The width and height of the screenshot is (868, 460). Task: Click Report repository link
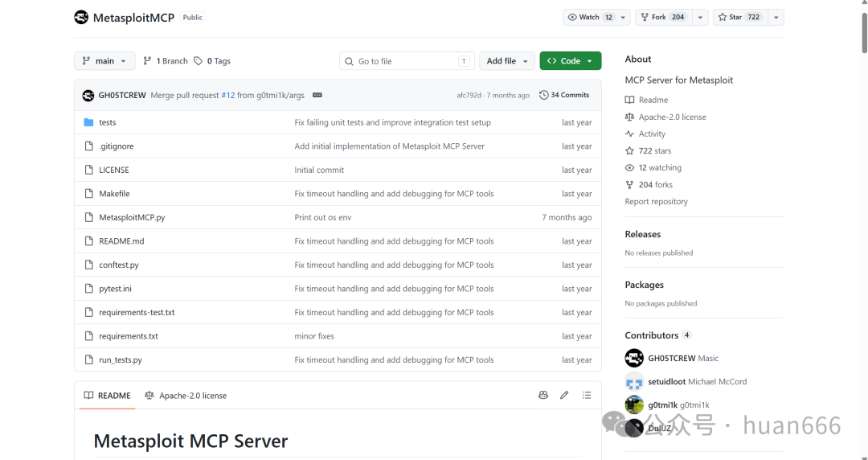click(x=656, y=202)
